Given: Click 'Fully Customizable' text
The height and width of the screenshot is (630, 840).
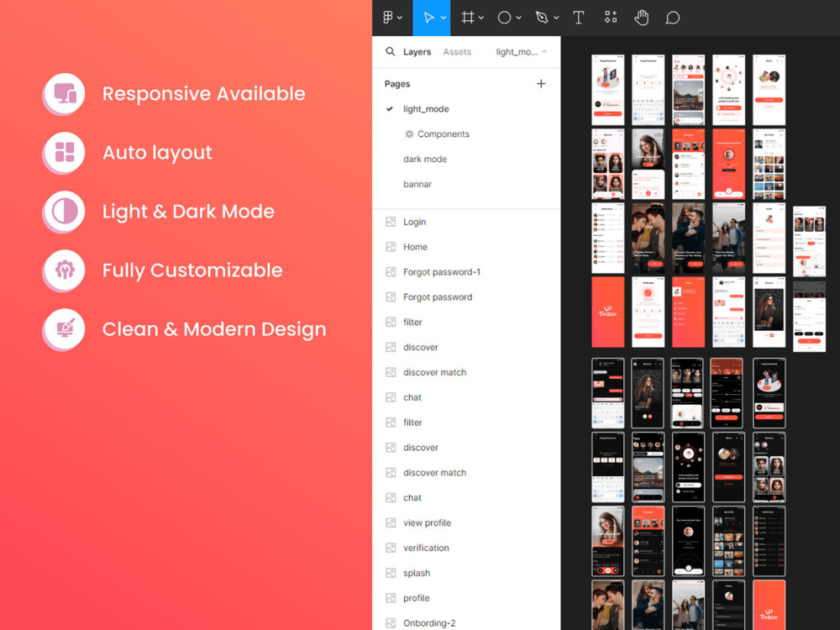Looking at the screenshot, I should [x=192, y=271].
